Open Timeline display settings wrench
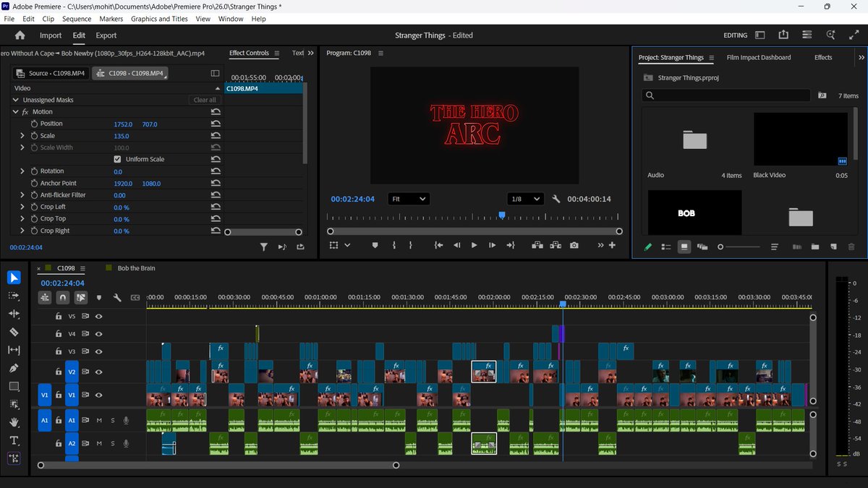Viewport: 868px width, 488px height. (117, 297)
